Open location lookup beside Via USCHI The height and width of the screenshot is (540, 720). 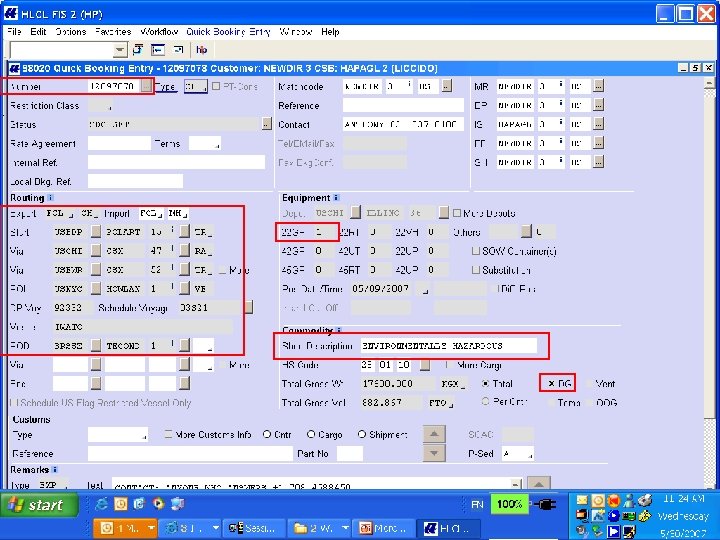click(95, 250)
